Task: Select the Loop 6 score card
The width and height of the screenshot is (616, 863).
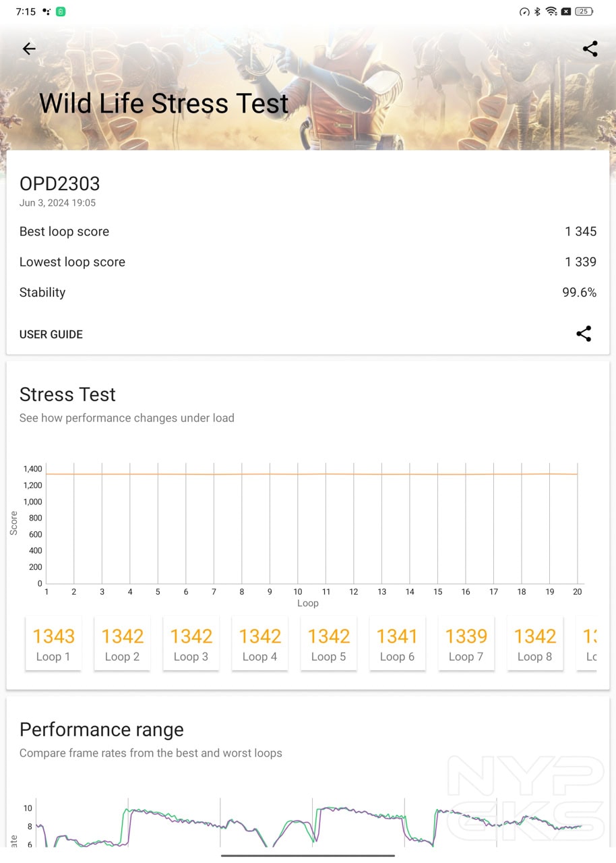Action: click(x=398, y=643)
